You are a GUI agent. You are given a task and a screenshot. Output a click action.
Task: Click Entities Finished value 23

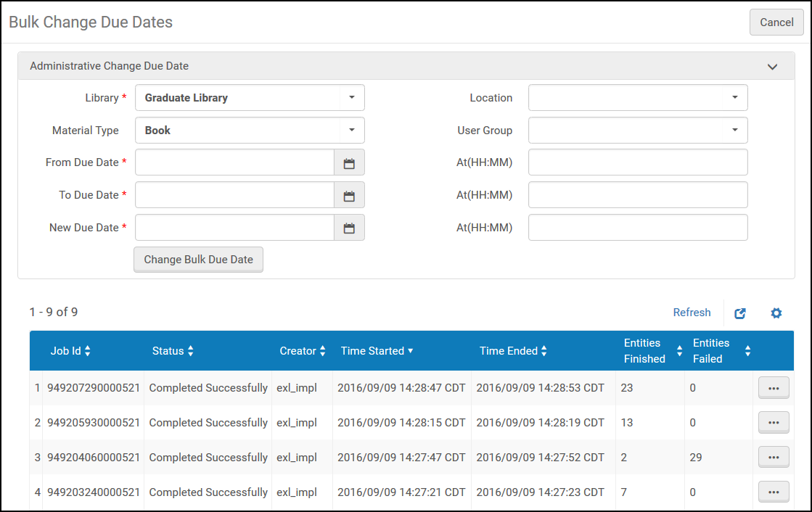point(627,388)
